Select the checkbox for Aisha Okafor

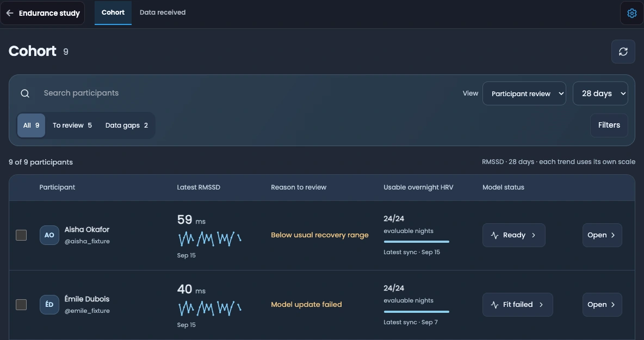(21, 235)
